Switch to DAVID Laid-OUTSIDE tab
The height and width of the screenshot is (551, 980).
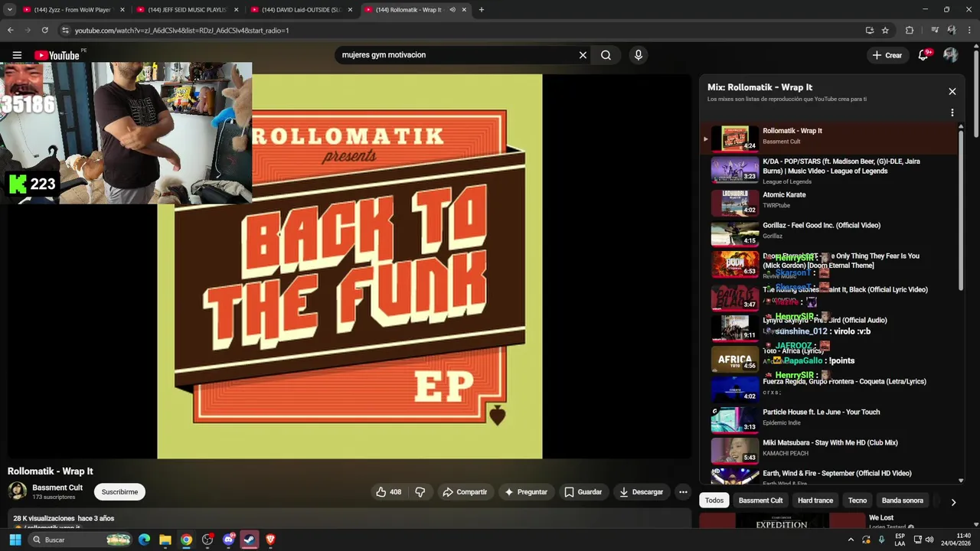point(301,10)
